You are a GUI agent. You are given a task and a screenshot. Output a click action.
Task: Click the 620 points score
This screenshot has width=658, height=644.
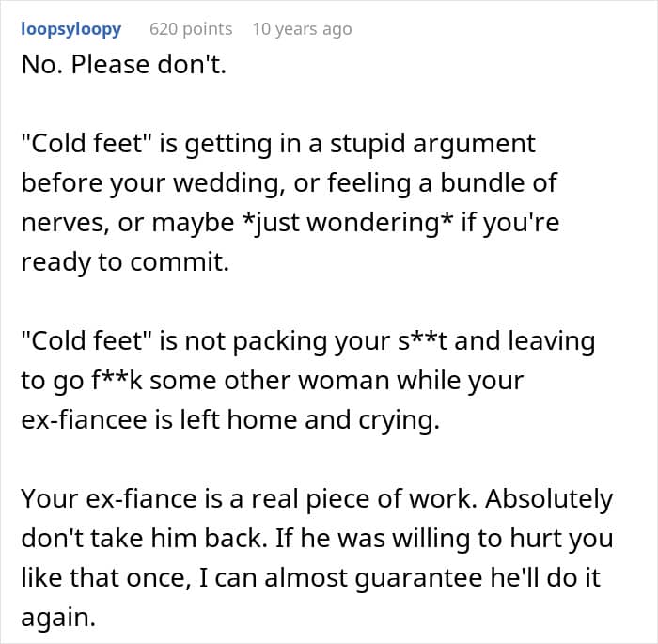[x=191, y=29]
